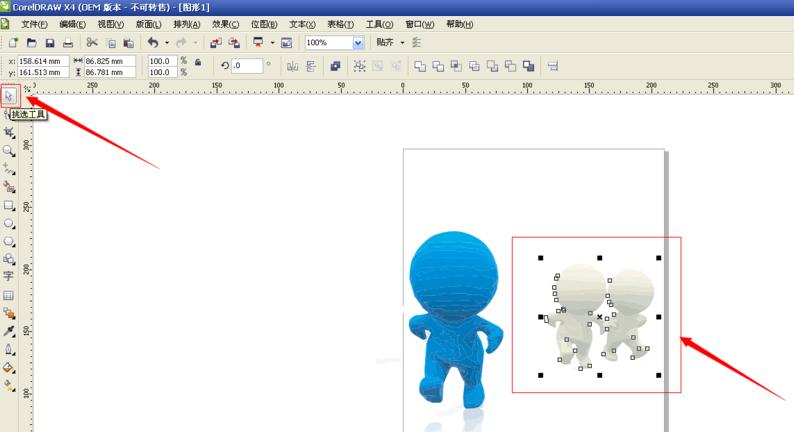Select the Table tool
Screen dimensions: 794x432
(9, 295)
